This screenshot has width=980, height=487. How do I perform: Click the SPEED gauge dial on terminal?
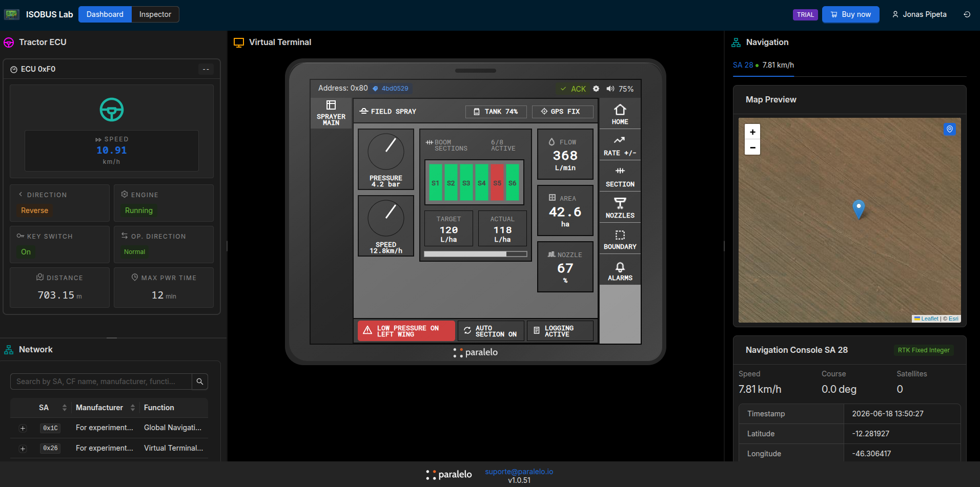386,218
